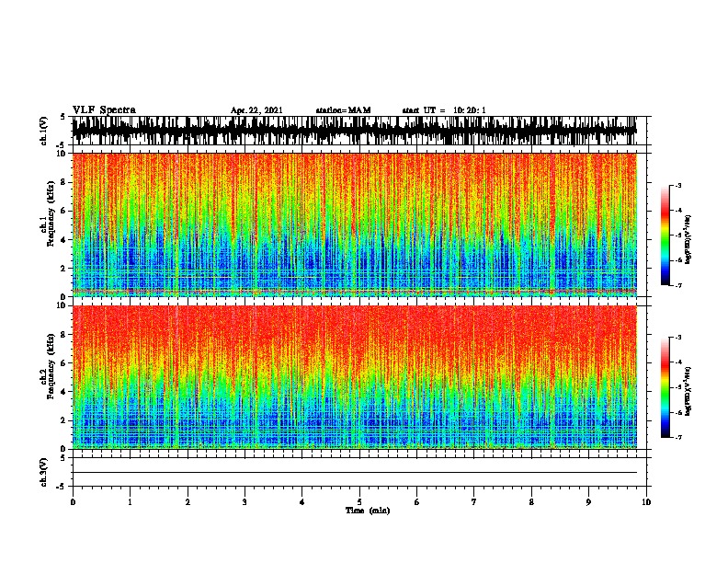Click the log(PSD) label beside ch.1 color bar
728x563 pixels.
coord(688,239)
